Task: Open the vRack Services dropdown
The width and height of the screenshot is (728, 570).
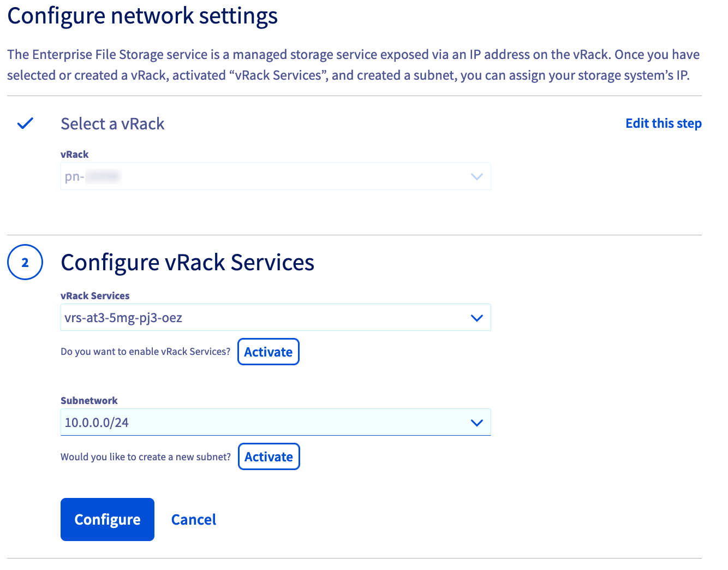Action: (x=276, y=317)
